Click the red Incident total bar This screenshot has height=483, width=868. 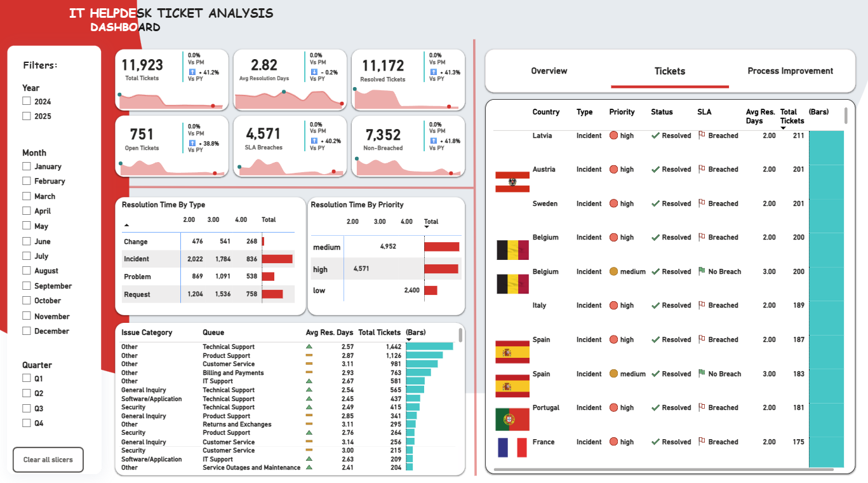coord(277,259)
